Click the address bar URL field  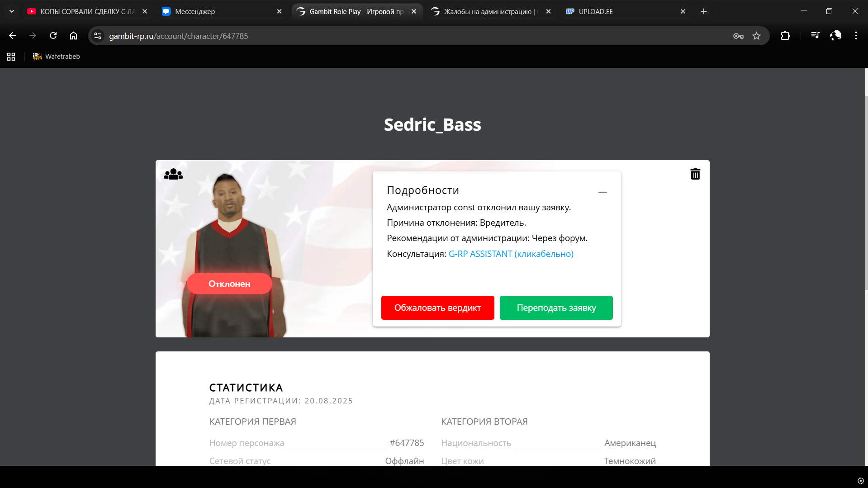point(407,36)
